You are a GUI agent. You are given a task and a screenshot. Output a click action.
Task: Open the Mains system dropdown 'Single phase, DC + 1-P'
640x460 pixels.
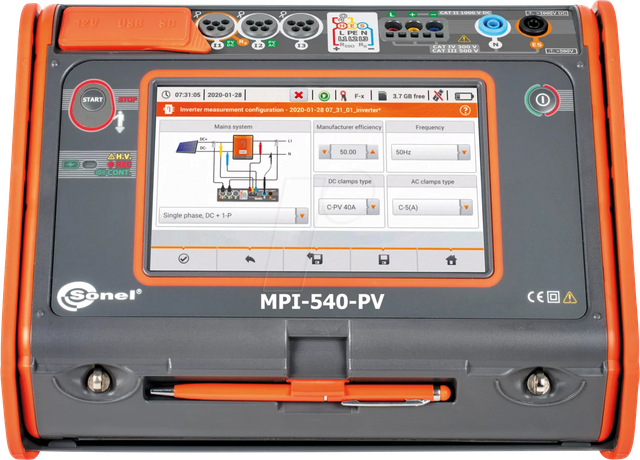(233, 215)
